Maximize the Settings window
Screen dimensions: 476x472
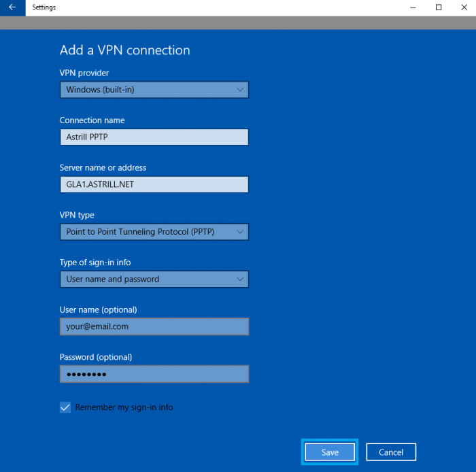[439, 7]
